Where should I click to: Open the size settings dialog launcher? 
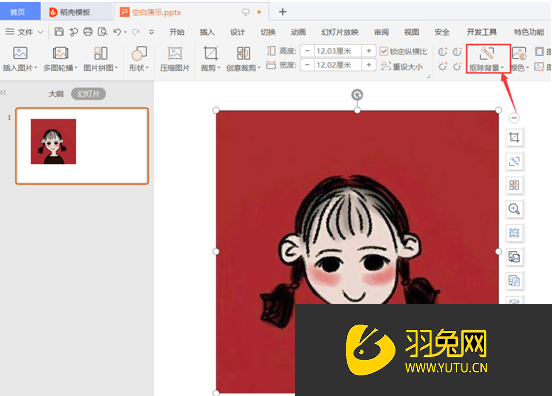[428, 76]
